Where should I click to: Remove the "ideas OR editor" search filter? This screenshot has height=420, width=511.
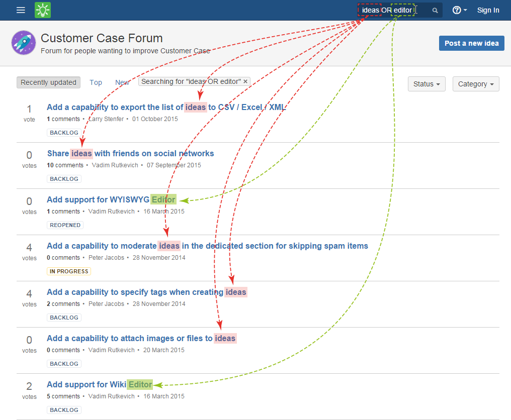pos(245,81)
